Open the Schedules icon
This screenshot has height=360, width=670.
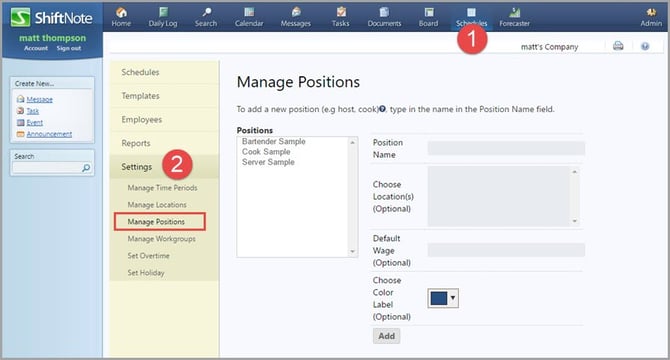click(x=471, y=12)
